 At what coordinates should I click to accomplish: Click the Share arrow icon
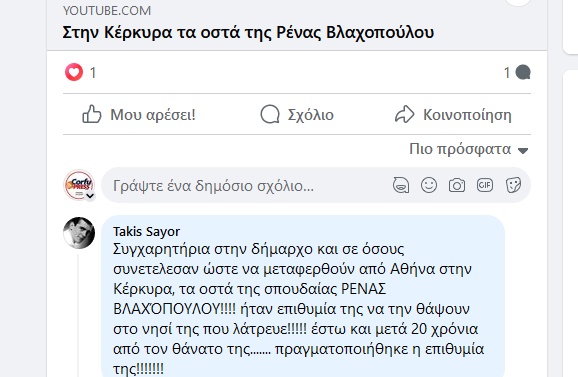tap(405, 114)
